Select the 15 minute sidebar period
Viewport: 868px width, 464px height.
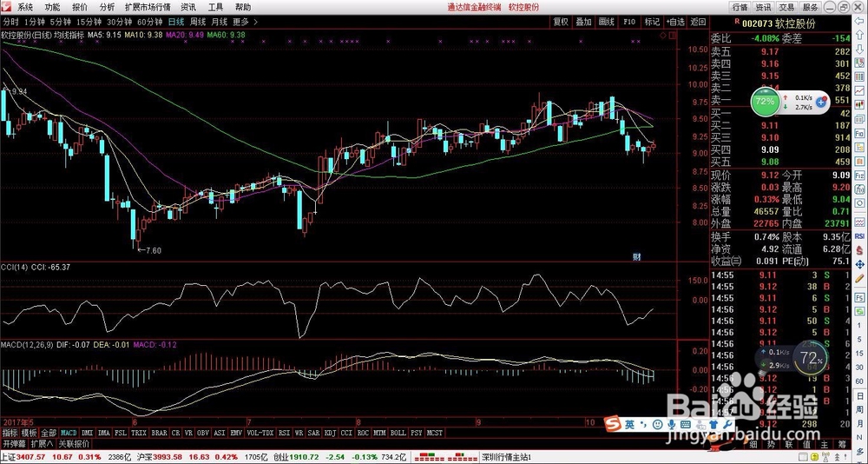pyautogui.click(x=858, y=353)
